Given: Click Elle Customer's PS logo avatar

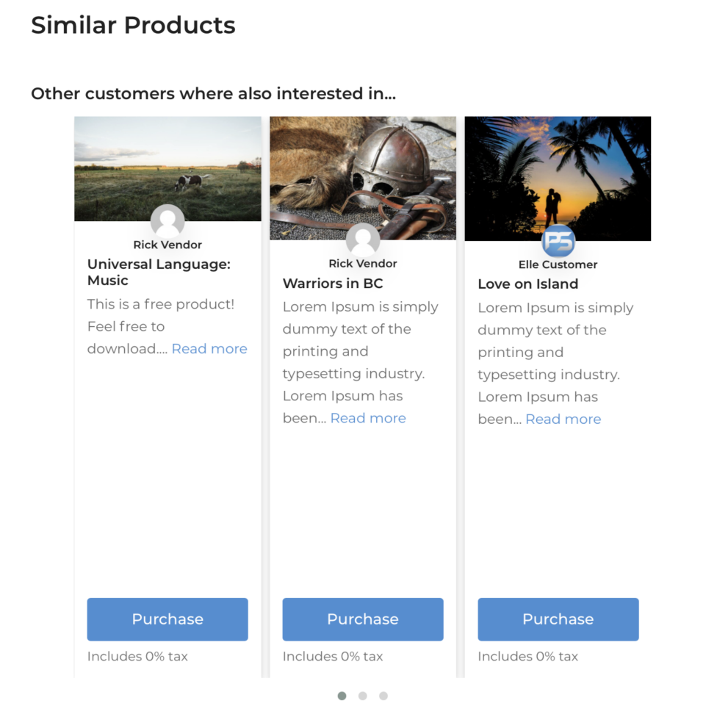Looking at the screenshot, I should click(x=558, y=242).
